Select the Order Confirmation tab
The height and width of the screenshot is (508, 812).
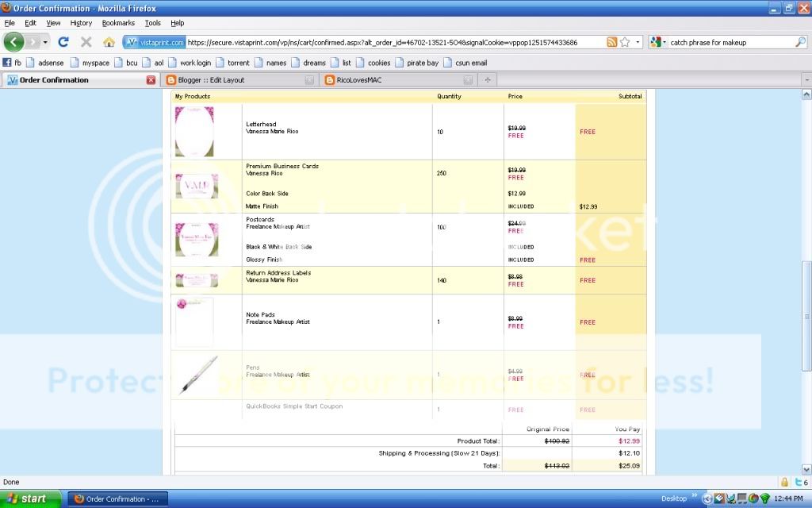click(x=80, y=80)
